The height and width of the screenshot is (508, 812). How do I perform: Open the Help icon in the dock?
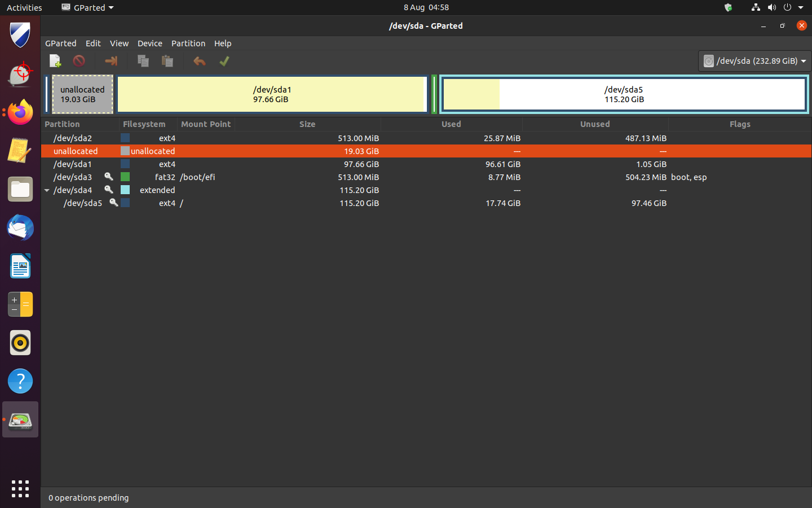click(x=20, y=381)
